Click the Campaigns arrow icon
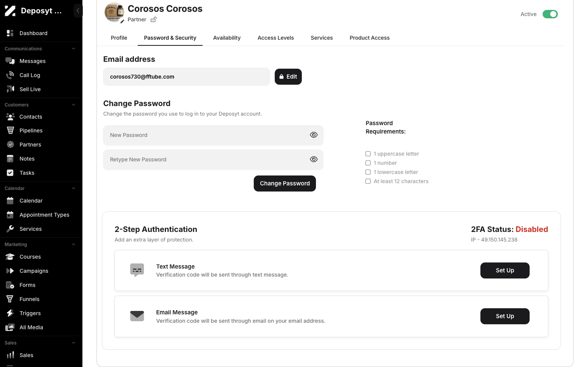 point(10,271)
